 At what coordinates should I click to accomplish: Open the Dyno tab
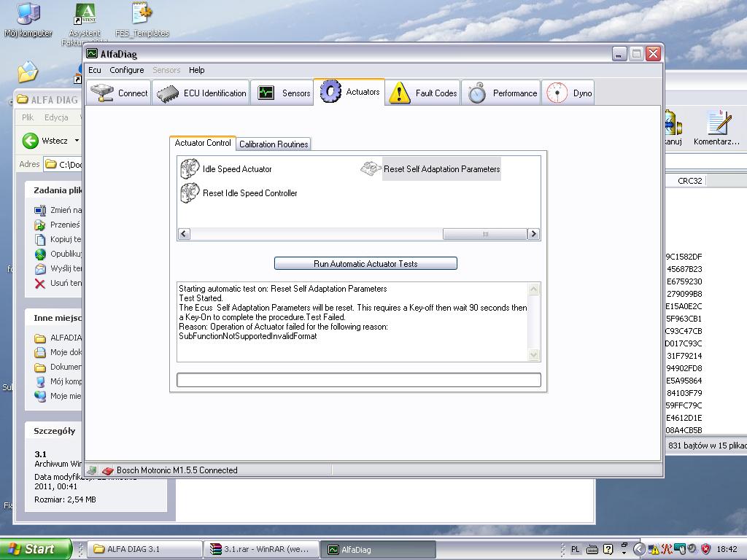click(x=568, y=93)
